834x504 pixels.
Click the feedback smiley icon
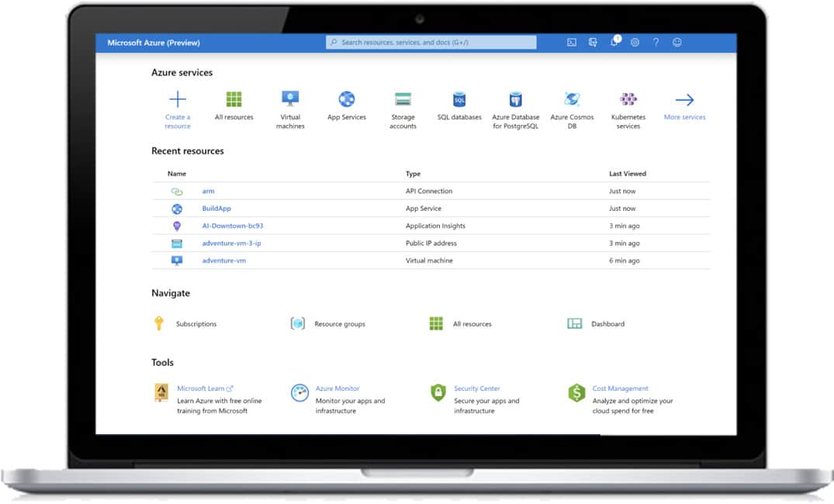point(677,43)
